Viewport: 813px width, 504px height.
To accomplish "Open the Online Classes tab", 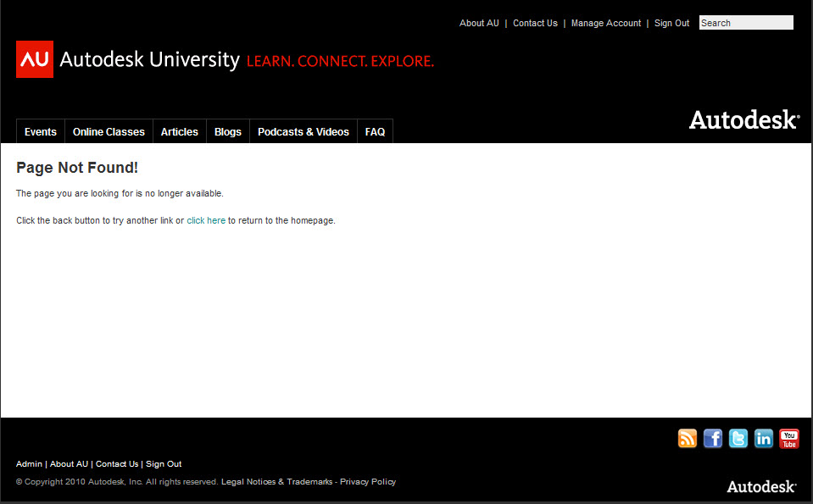I will coord(108,131).
